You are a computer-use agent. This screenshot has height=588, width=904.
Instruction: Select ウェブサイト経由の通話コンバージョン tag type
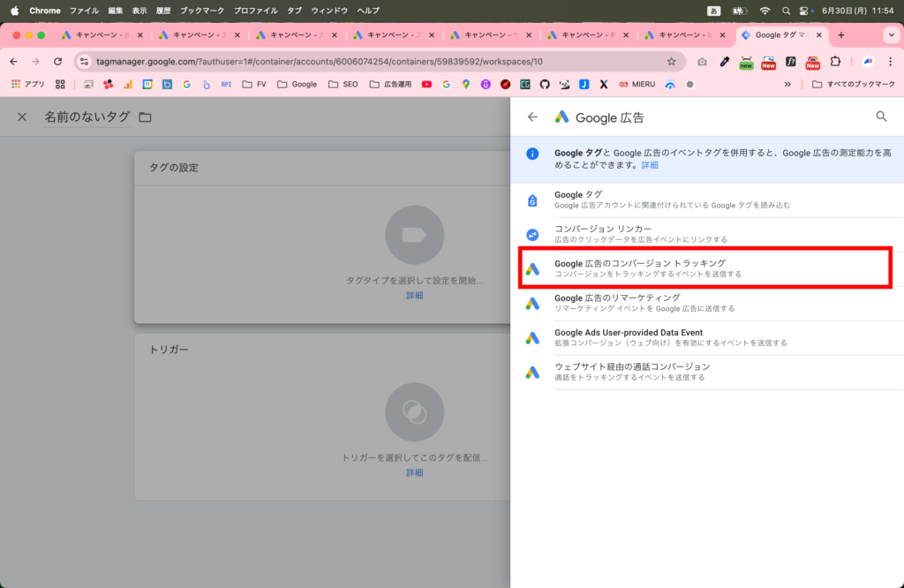coord(707,372)
